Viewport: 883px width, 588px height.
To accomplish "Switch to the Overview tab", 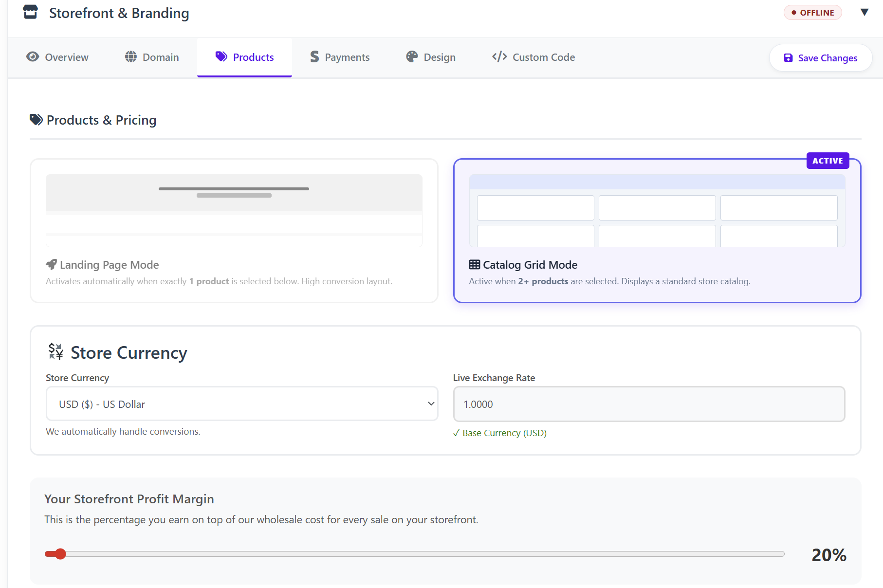I will pos(57,57).
